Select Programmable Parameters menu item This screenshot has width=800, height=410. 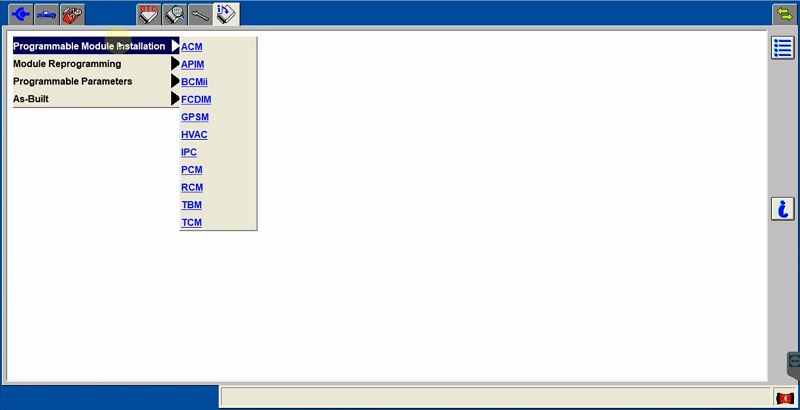tap(96, 81)
